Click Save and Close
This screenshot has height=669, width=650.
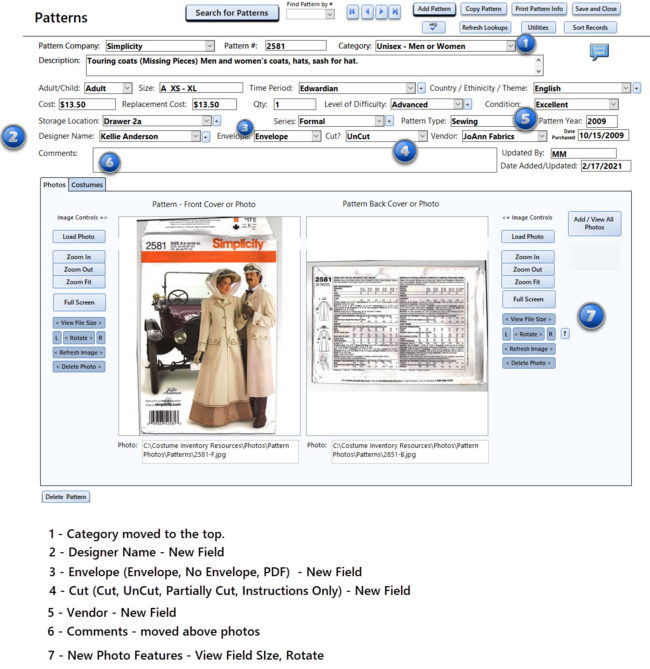point(595,9)
